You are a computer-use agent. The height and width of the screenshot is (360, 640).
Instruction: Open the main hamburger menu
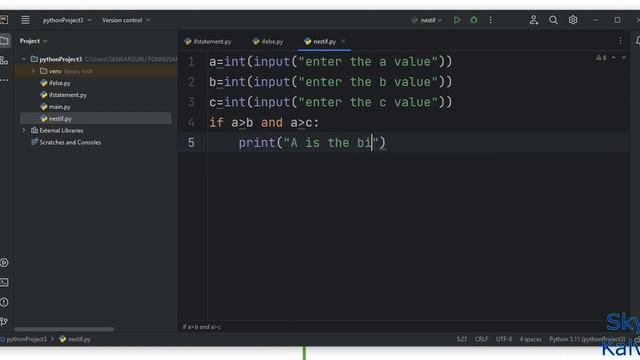[x=25, y=20]
